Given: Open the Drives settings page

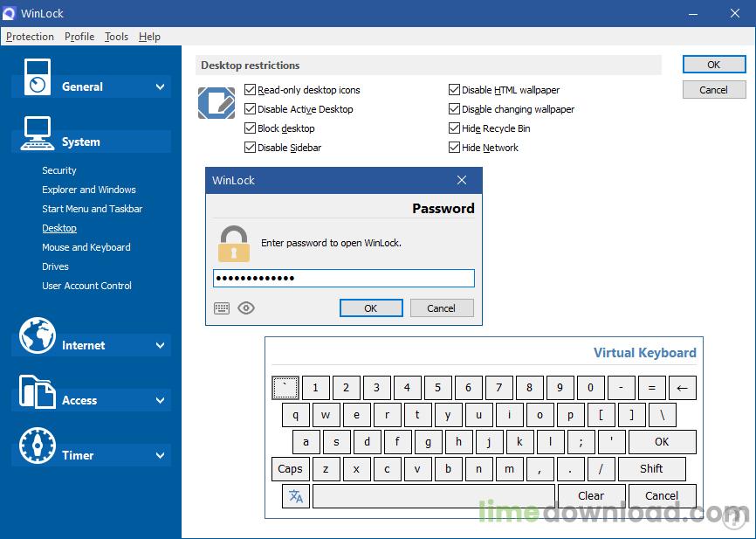Looking at the screenshot, I should click(55, 266).
